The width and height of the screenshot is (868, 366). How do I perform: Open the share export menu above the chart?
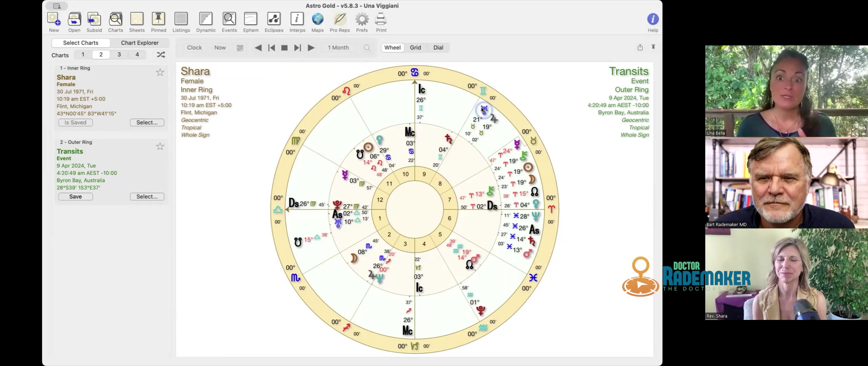click(640, 47)
